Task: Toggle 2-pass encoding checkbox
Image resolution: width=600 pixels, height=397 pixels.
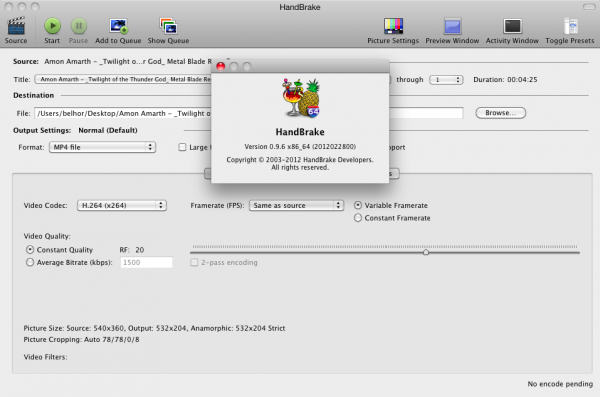Action: pyautogui.click(x=194, y=262)
